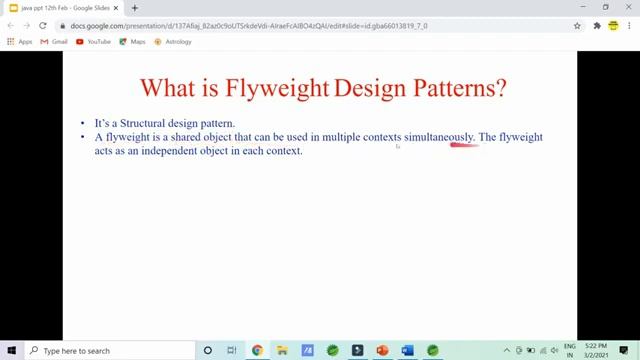The height and width of the screenshot is (360, 640).
Task: Click the bullet text 'A flyweight is a shared object'
Action: pyautogui.click(x=163, y=137)
